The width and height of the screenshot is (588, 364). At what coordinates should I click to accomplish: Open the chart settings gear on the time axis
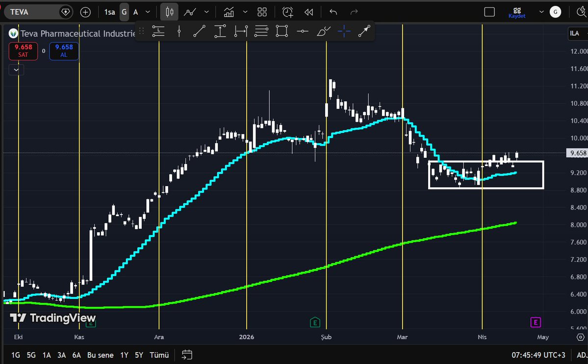(580, 337)
